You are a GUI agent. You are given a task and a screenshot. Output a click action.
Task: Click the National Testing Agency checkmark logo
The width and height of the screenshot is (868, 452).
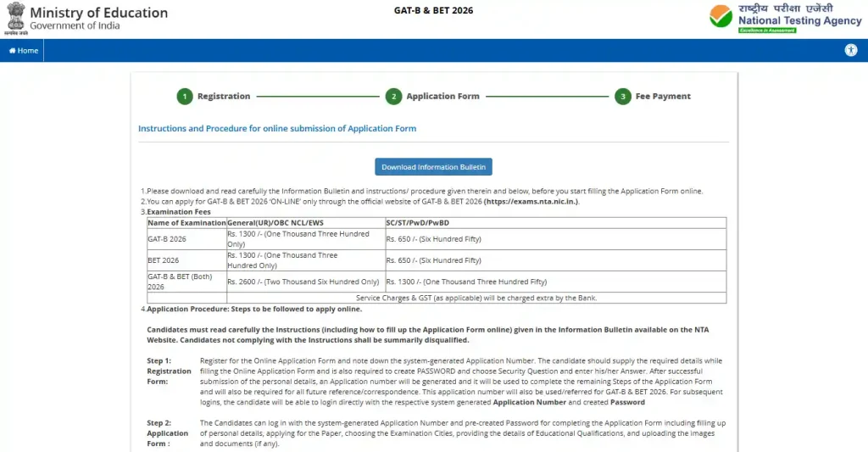(721, 17)
